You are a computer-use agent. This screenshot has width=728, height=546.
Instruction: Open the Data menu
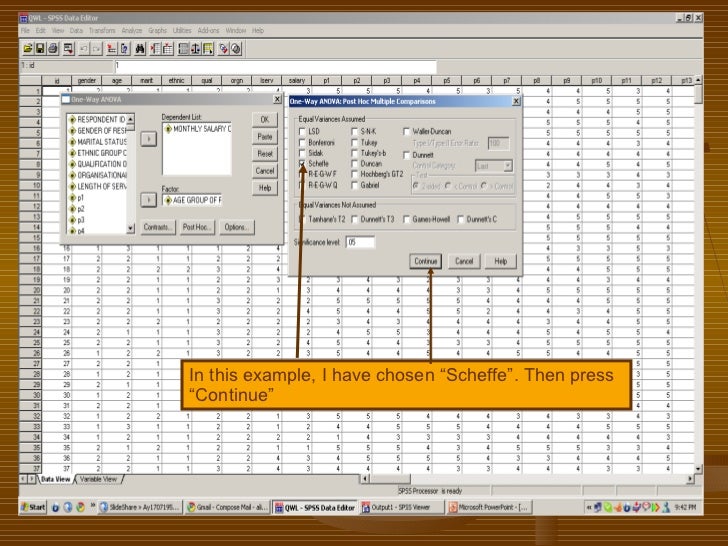point(76,31)
